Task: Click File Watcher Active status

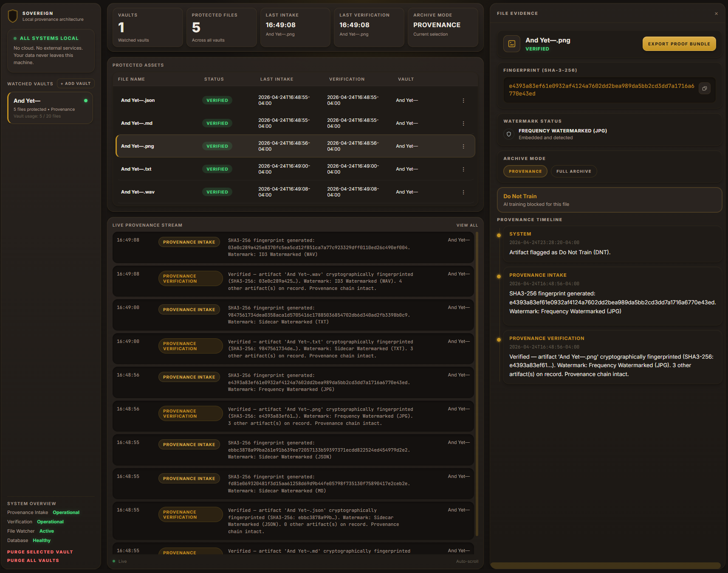Action: coord(31,531)
